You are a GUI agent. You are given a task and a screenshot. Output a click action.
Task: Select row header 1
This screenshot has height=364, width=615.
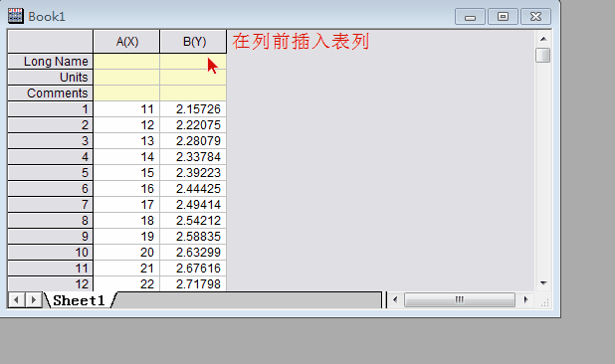(51, 109)
